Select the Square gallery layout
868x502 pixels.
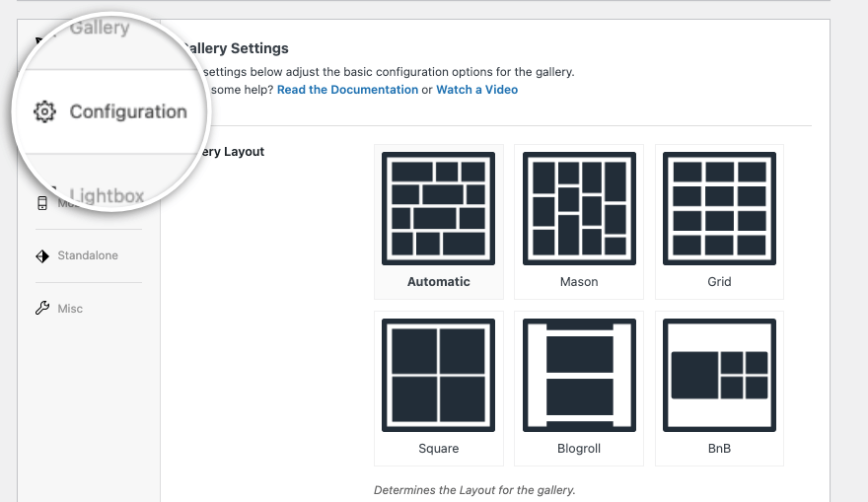pos(438,388)
